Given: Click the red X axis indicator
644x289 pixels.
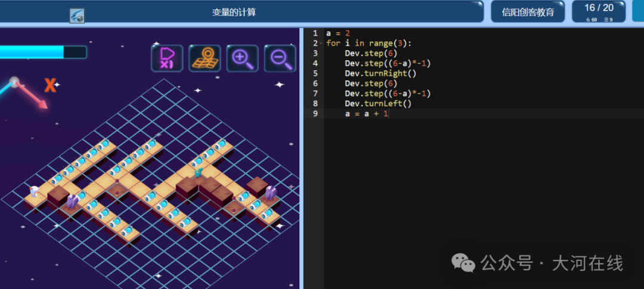Looking at the screenshot, I should click(x=50, y=85).
